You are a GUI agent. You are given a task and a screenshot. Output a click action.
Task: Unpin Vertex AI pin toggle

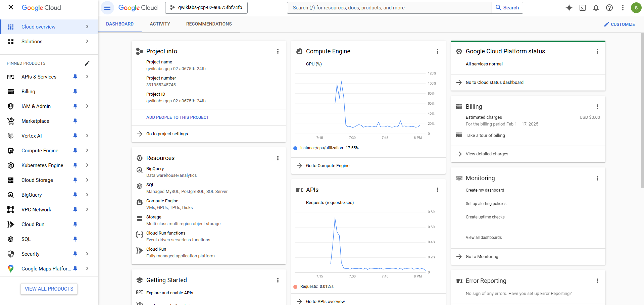[x=75, y=136]
